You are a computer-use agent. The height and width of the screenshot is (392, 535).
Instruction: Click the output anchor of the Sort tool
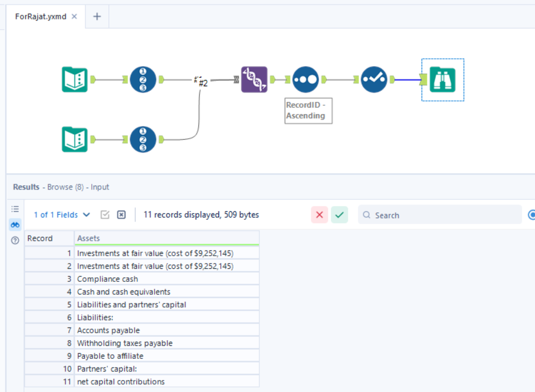click(x=324, y=79)
